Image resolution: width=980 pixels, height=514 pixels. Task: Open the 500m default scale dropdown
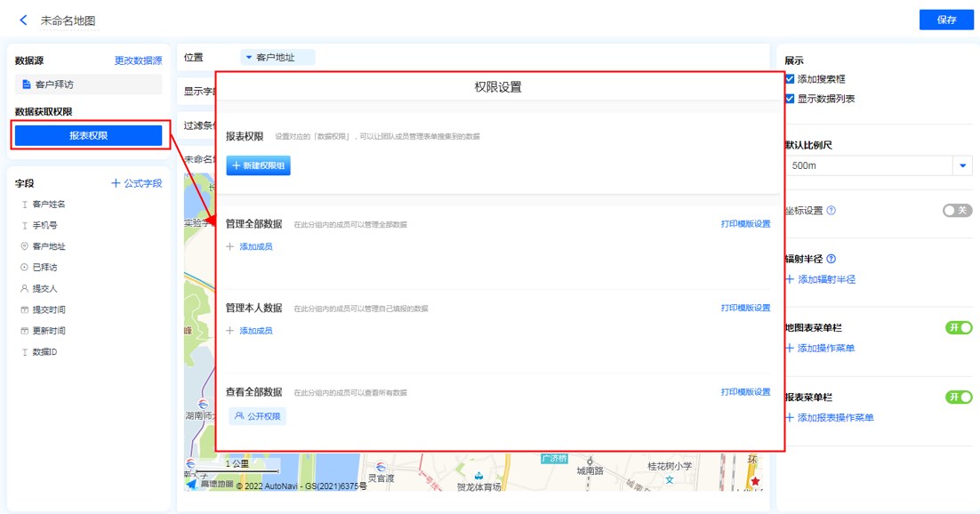click(963, 166)
